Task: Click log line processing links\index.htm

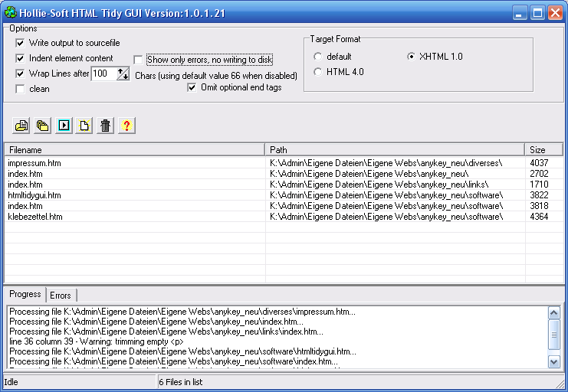Action: 166,332
